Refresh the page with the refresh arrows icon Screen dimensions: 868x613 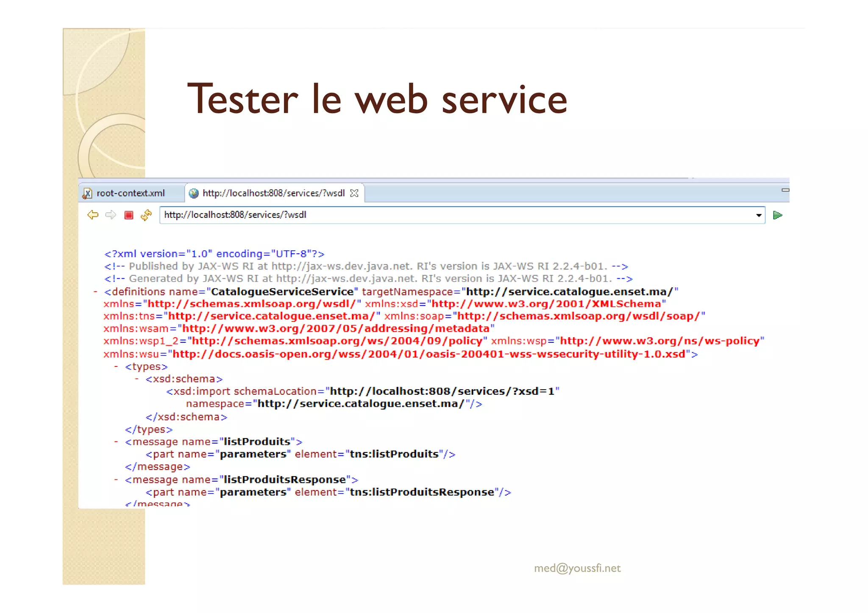point(146,215)
